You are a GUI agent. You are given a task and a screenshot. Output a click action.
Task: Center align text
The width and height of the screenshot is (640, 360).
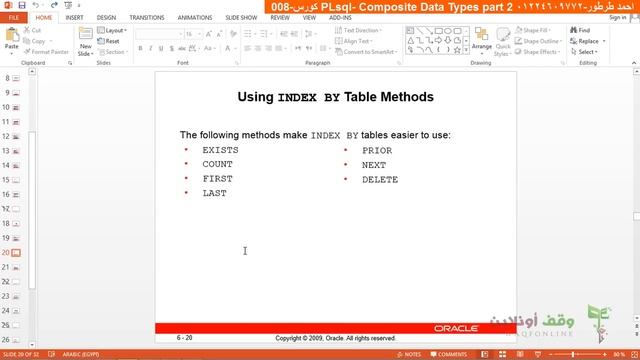258,49
